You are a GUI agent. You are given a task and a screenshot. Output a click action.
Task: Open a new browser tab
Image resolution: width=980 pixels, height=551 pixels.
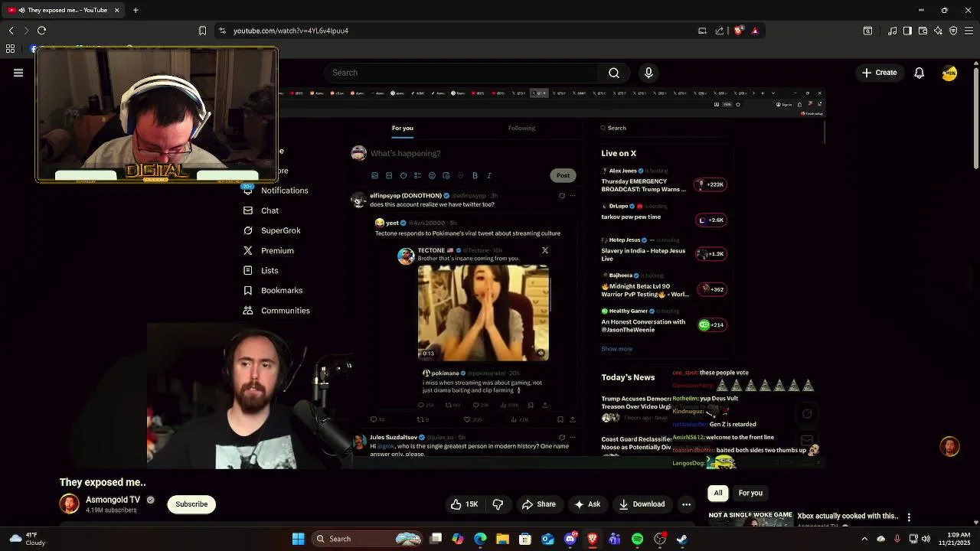pos(136,10)
